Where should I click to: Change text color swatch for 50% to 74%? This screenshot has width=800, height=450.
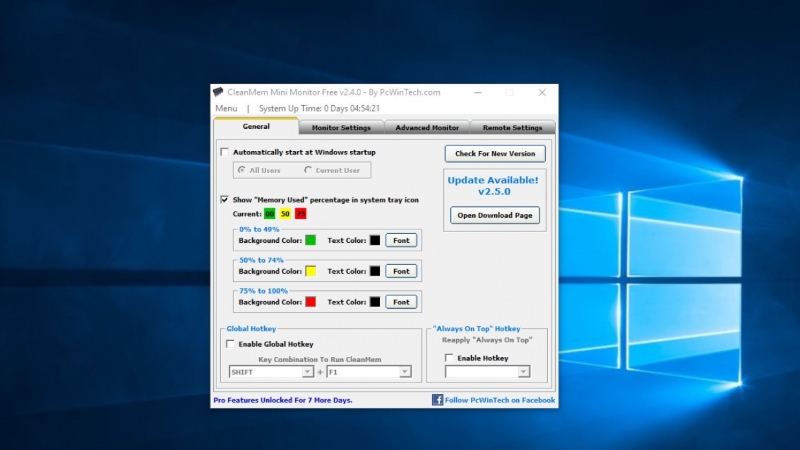[375, 271]
